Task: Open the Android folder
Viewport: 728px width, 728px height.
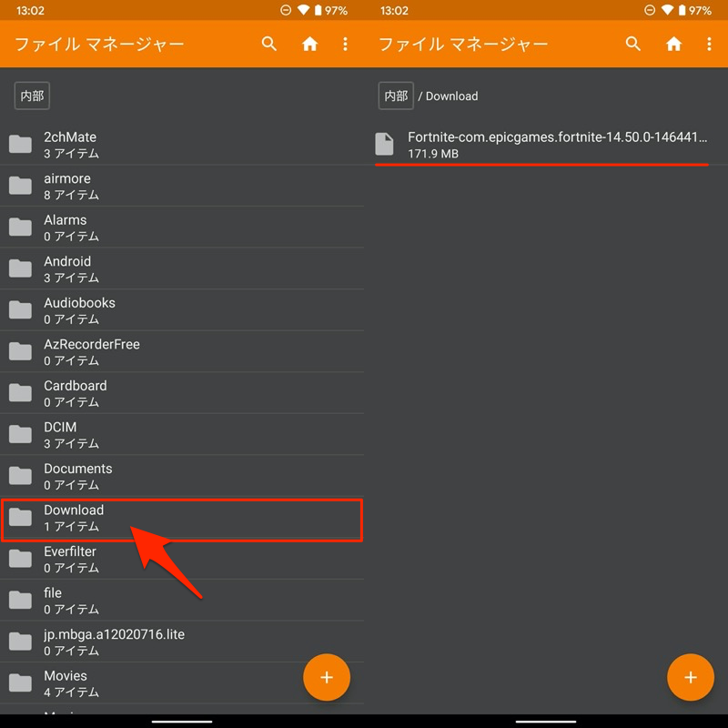Action: [x=182, y=269]
